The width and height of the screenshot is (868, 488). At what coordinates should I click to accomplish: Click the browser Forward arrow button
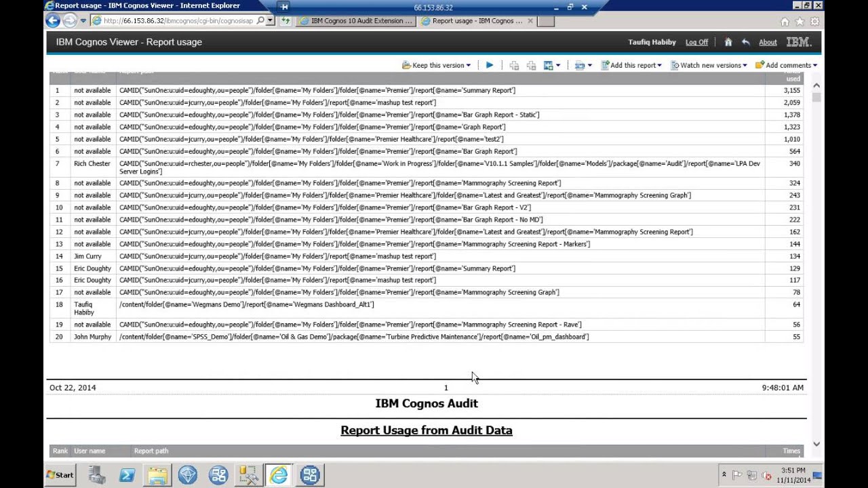click(x=69, y=20)
